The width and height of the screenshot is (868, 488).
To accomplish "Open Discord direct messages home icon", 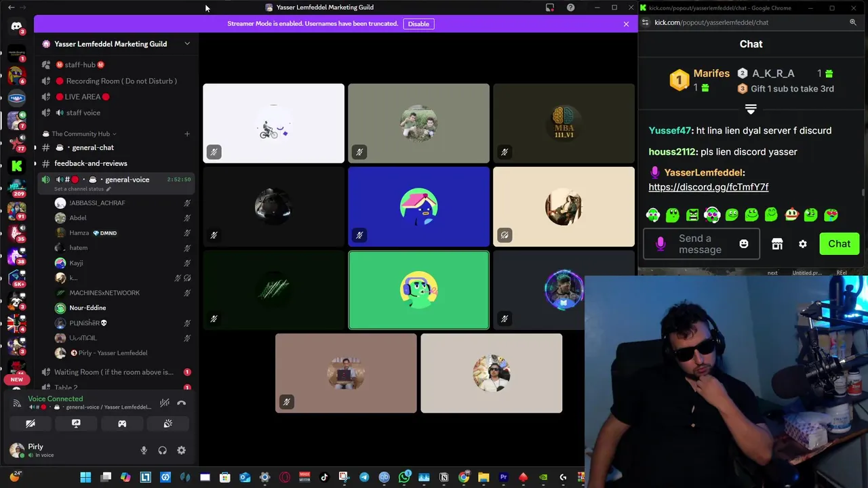I will pyautogui.click(x=16, y=26).
